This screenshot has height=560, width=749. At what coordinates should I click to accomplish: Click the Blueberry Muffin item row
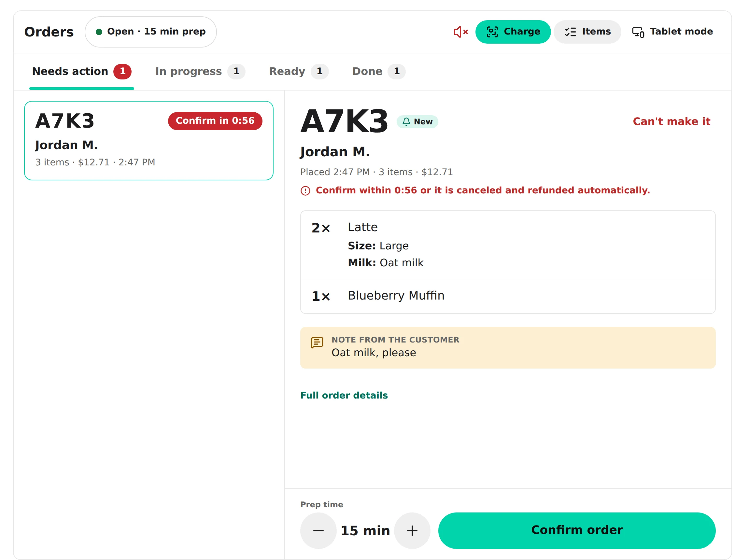508,296
